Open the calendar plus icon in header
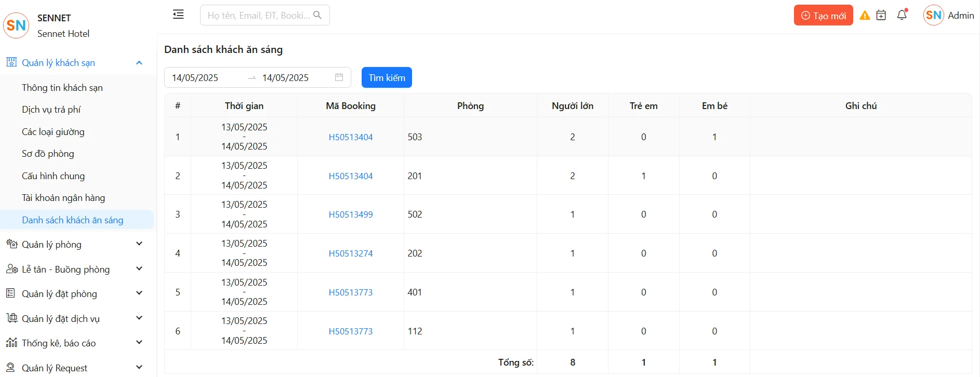 (x=881, y=16)
